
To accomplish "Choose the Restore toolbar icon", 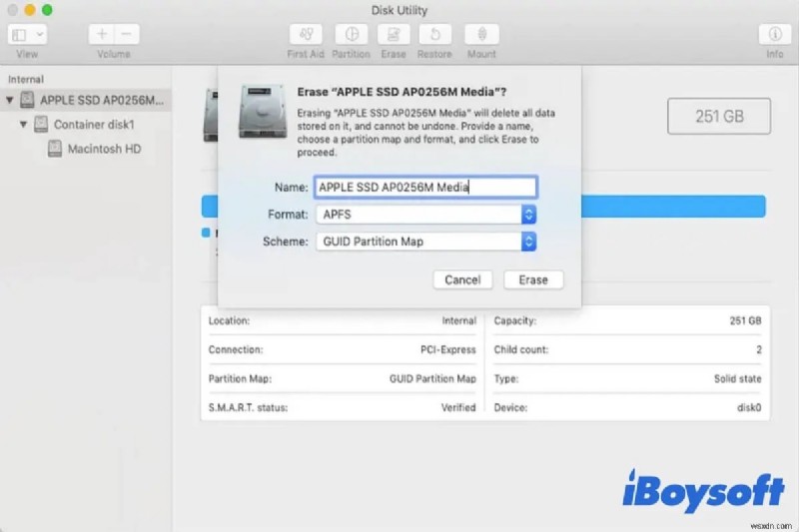I will [x=434, y=34].
